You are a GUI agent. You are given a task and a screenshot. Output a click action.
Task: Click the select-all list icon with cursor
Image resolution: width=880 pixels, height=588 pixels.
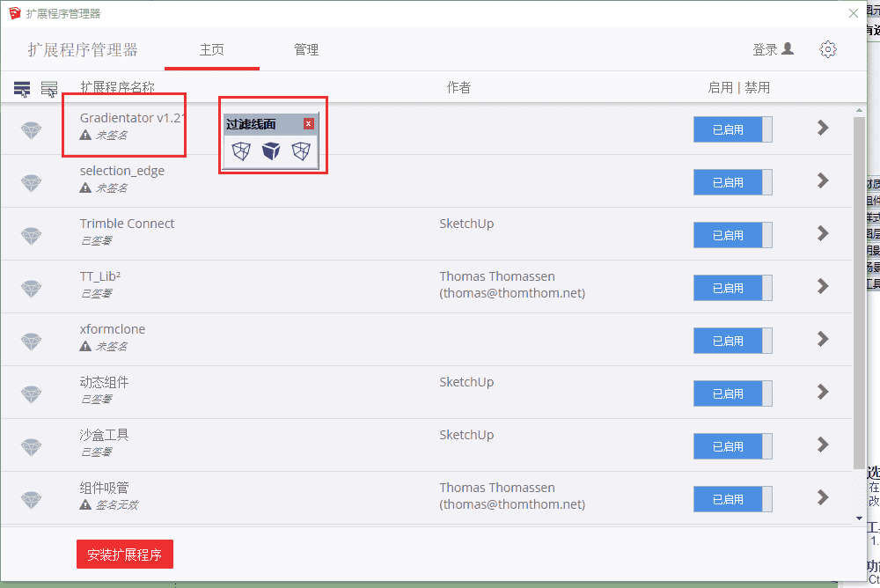pyautogui.click(x=22, y=89)
